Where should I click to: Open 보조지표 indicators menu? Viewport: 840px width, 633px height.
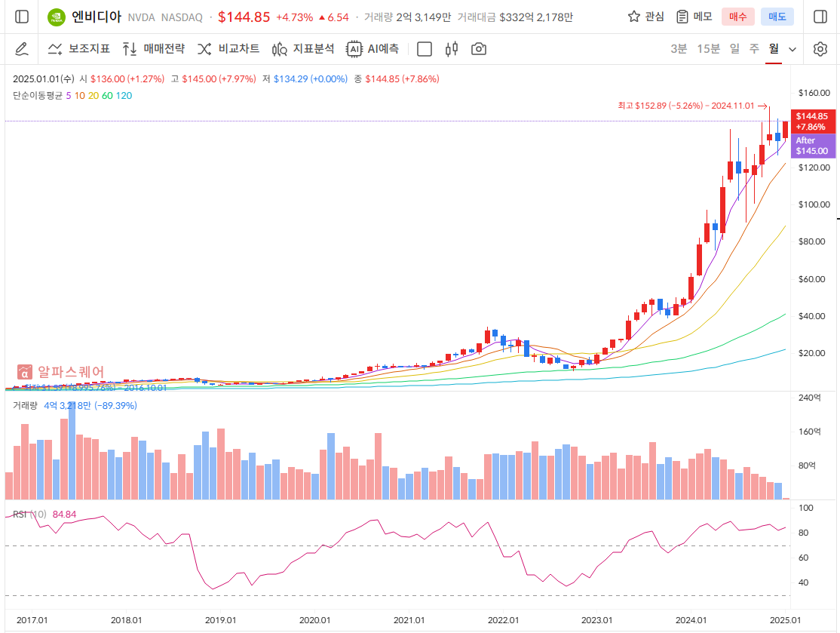78,49
